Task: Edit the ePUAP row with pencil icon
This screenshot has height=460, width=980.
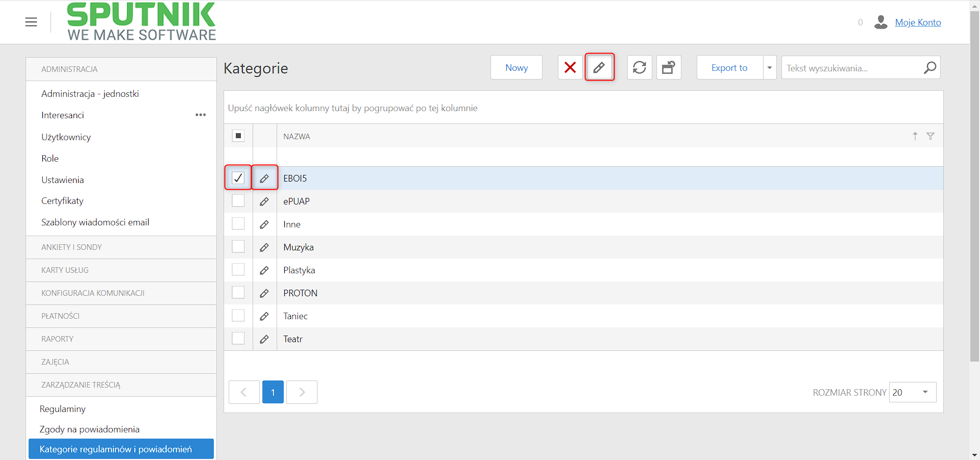Action: 264,201
